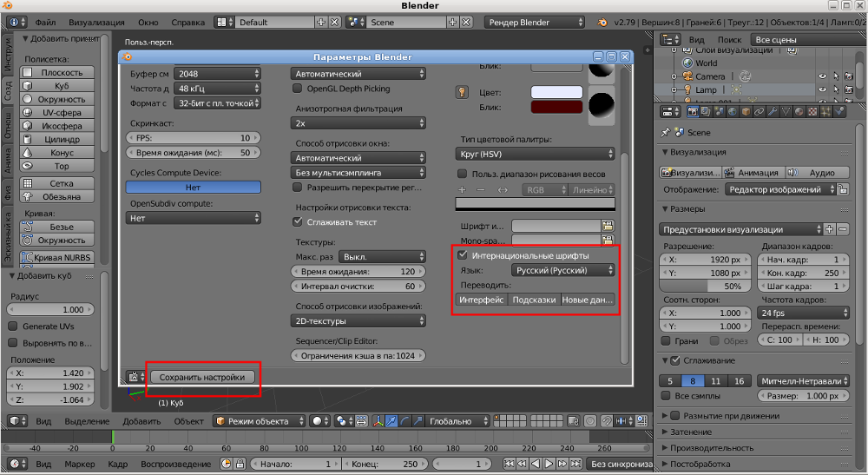Open the Визуализация menu in the top bar
Viewport: 868px width, 475px height.
tap(97, 23)
